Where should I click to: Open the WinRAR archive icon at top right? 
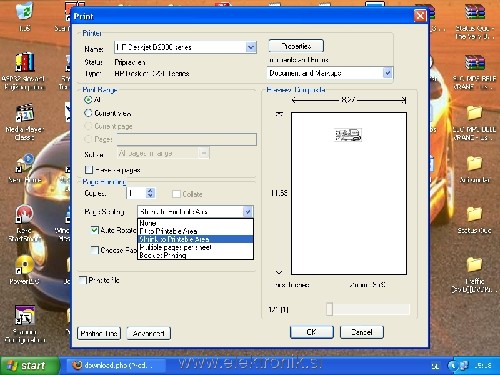point(475,12)
